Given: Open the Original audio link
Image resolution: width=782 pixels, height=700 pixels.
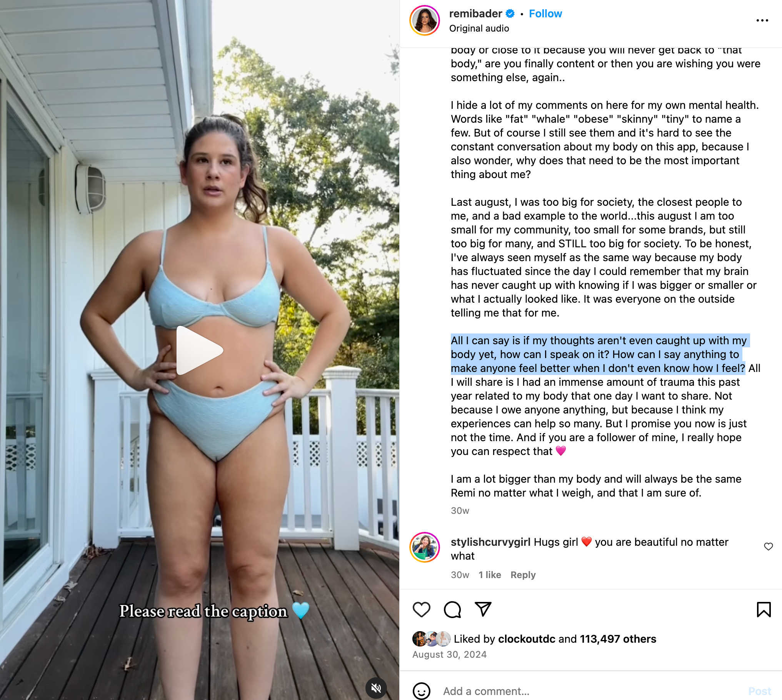Looking at the screenshot, I should point(479,28).
